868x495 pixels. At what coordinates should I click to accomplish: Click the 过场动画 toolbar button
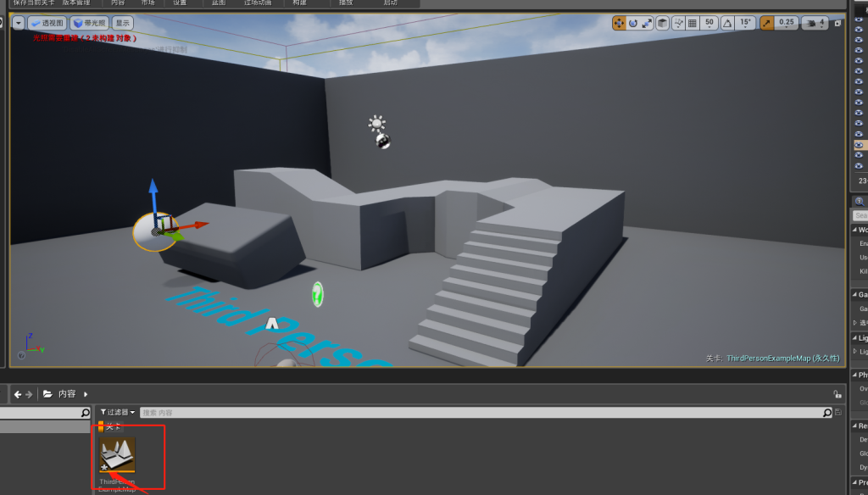tap(258, 3)
